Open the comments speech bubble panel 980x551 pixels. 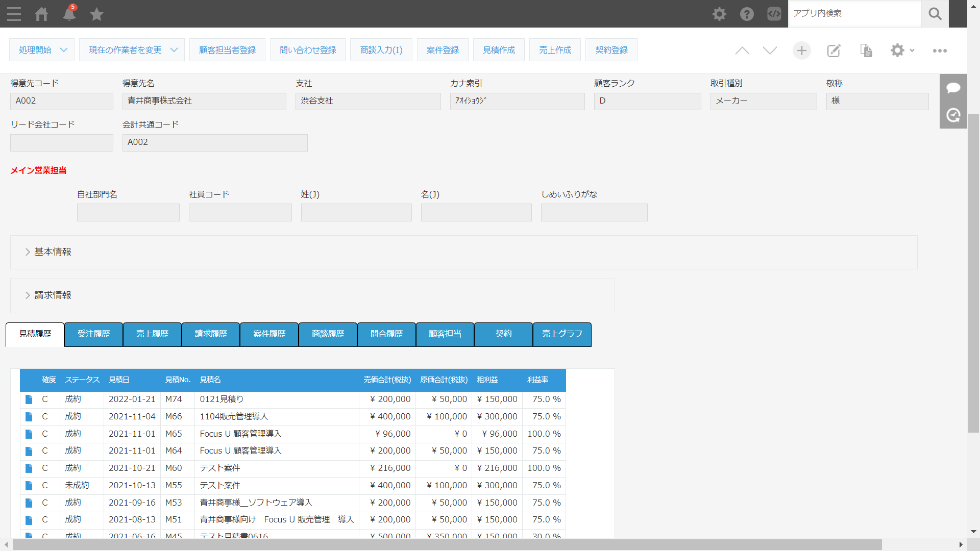click(953, 88)
